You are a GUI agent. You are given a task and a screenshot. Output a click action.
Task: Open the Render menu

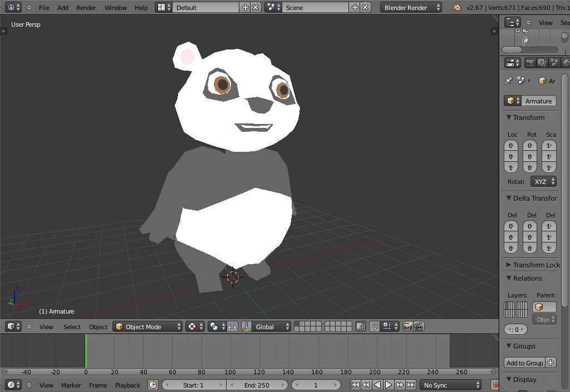click(x=86, y=8)
